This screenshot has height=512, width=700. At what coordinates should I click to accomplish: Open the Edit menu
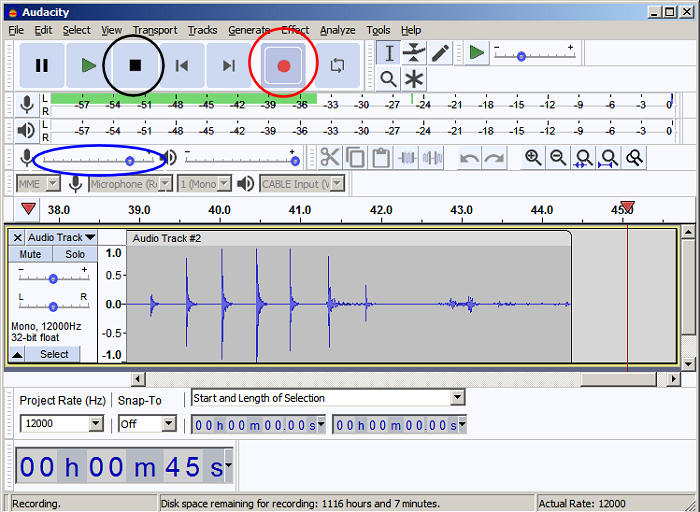[x=43, y=30]
